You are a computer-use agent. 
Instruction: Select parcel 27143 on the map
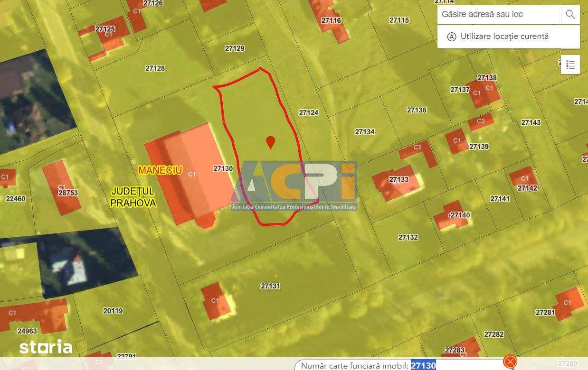531,122
